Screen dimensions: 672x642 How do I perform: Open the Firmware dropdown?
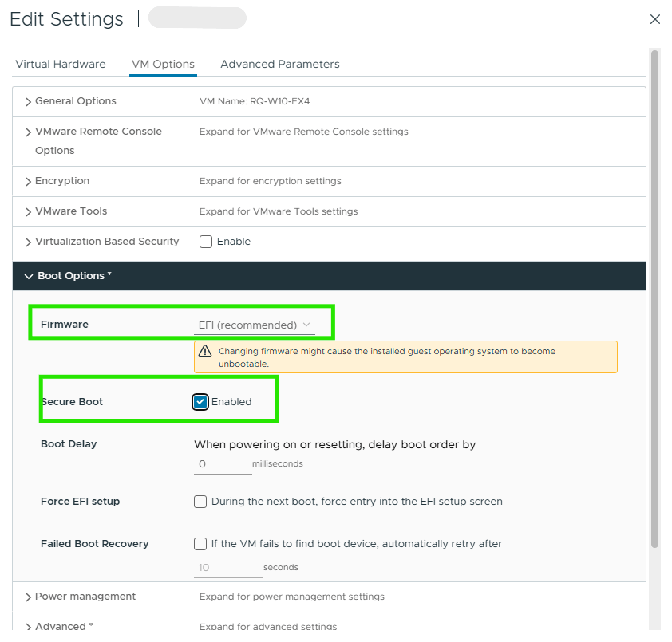coord(255,325)
